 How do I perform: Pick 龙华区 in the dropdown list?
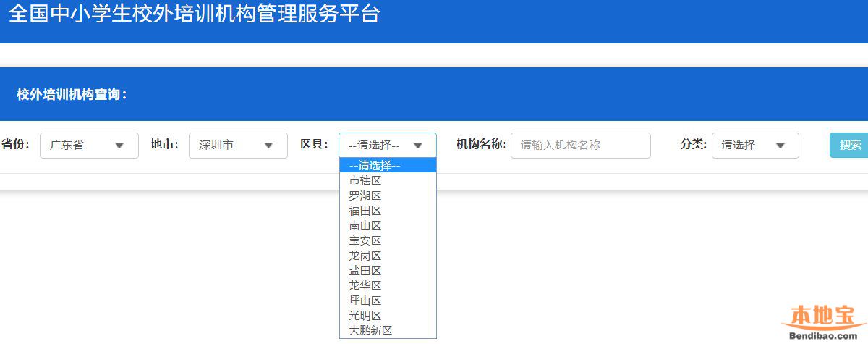point(388,285)
